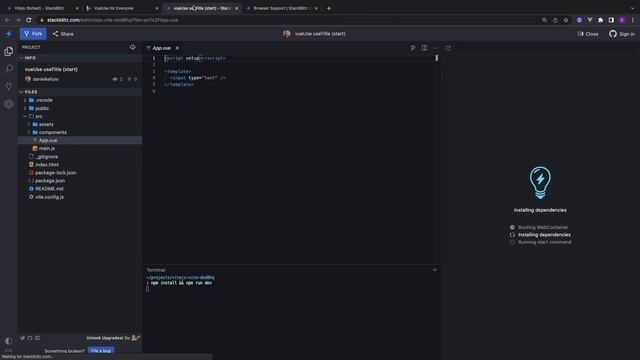This screenshot has height=360, width=640.
Task: Open a new browser tab with plus
Action: coord(329,8)
